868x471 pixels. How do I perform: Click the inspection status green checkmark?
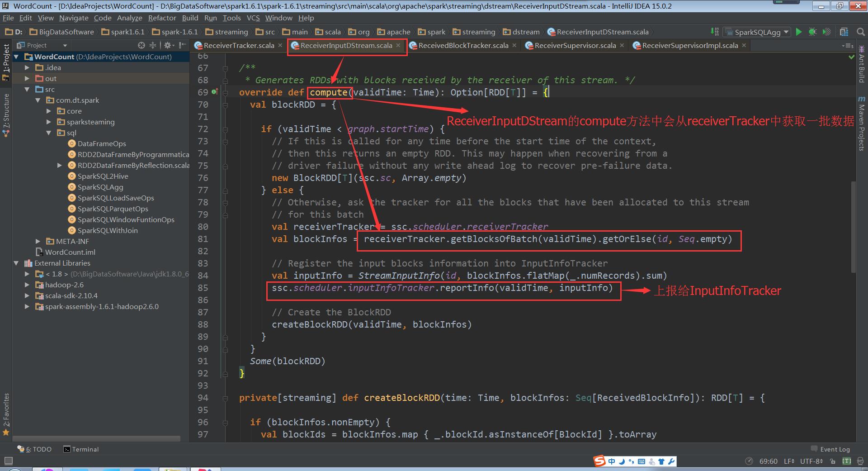pyautogui.click(x=852, y=57)
